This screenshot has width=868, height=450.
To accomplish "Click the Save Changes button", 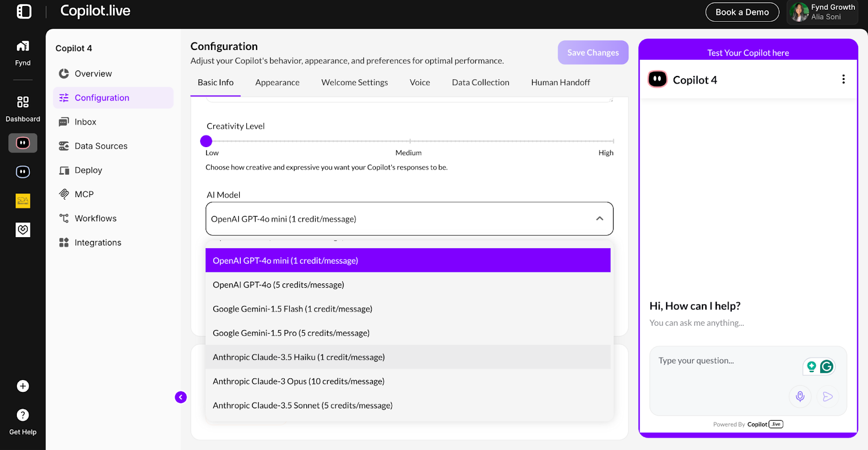I will click(x=593, y=53).
